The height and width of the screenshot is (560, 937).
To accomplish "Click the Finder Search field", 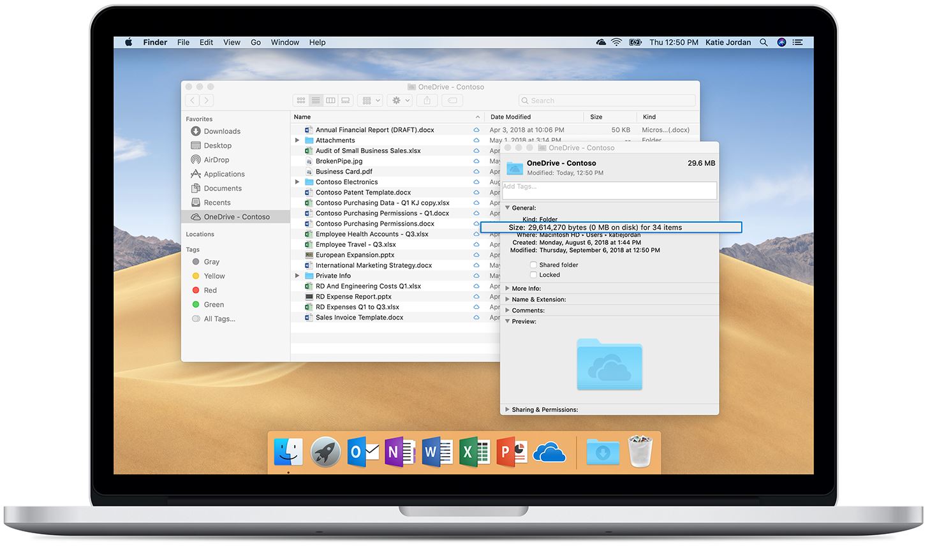I will tap(607, 100).
